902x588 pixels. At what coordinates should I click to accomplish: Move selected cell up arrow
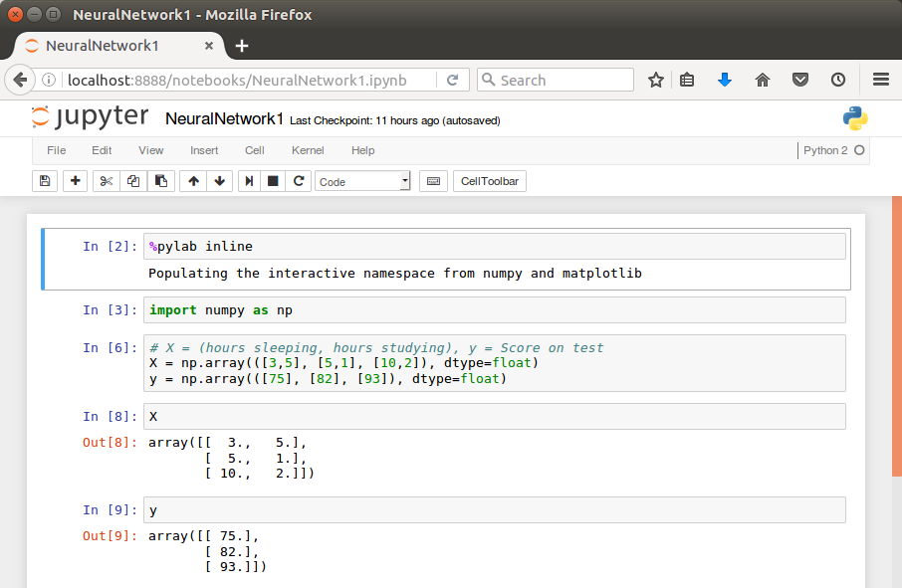click(x=193, y=181)
